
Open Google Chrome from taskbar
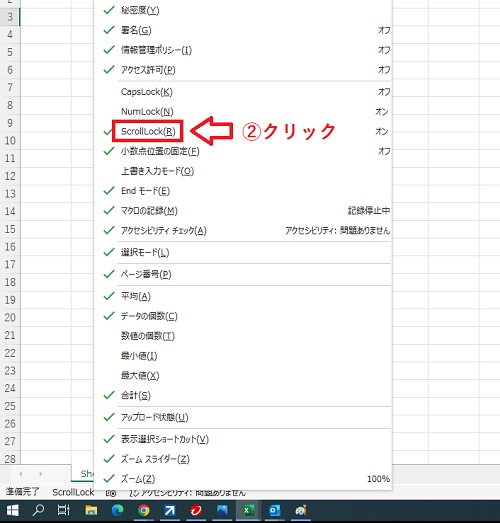point(144,510)
